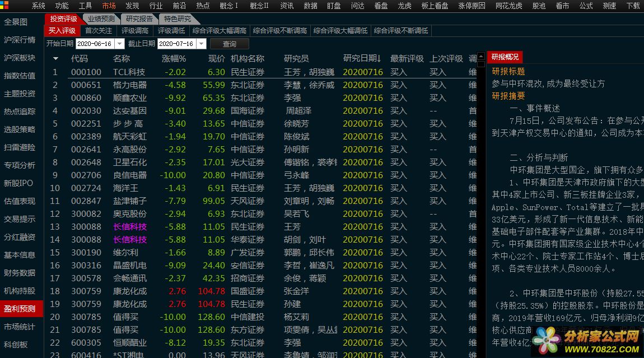
Task: Click stock code 002251
Action: [86, 124]
